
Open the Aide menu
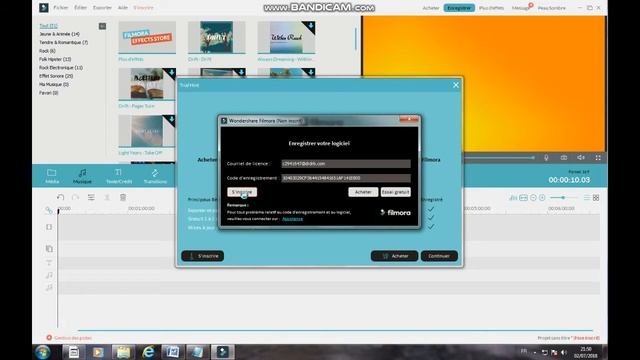point(122,8)
